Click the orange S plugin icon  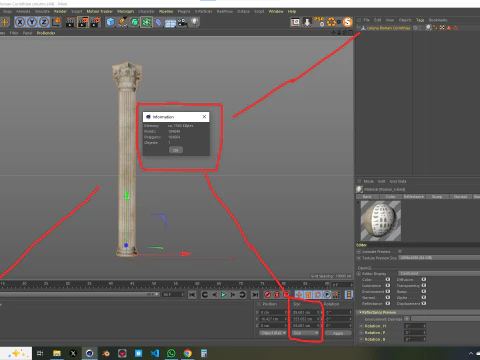click(x=348, y=22)
